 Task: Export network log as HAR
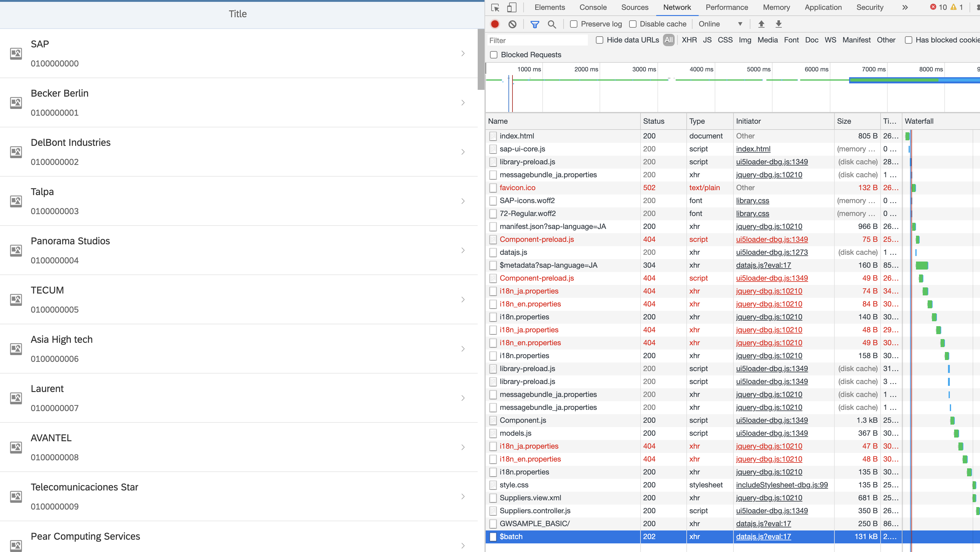(778, 24)
